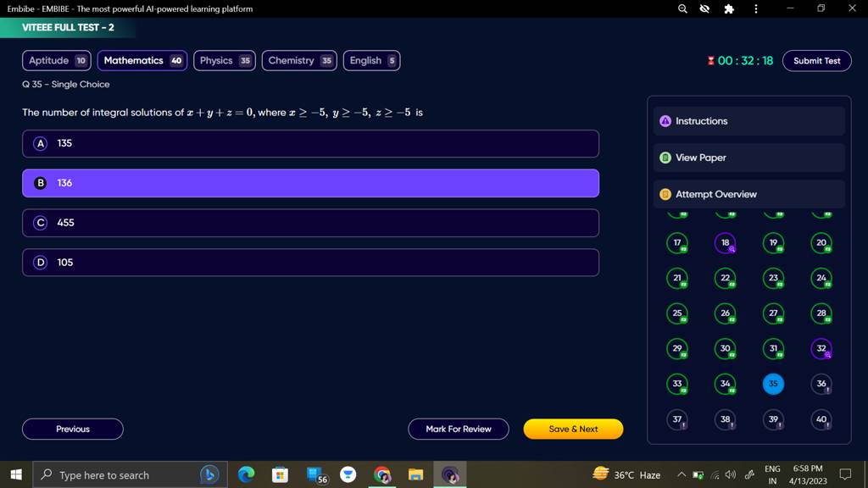Click the View Paper icon

(665, 158)
